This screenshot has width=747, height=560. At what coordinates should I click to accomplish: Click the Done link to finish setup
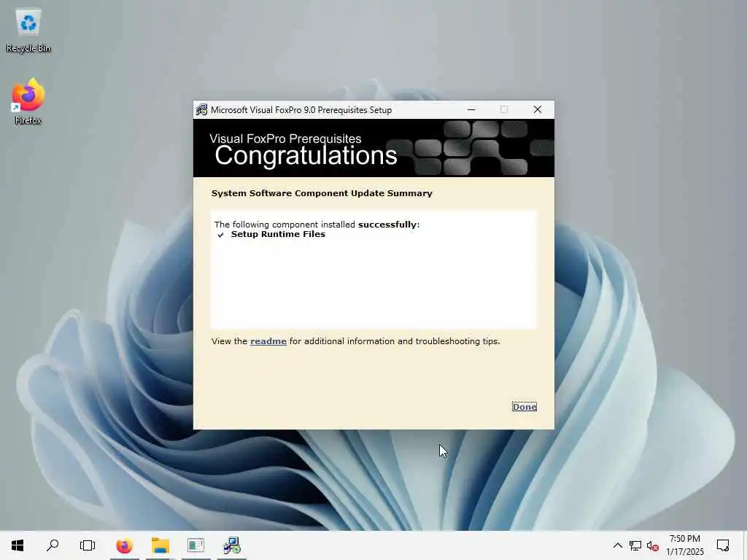tap(524, 407)
